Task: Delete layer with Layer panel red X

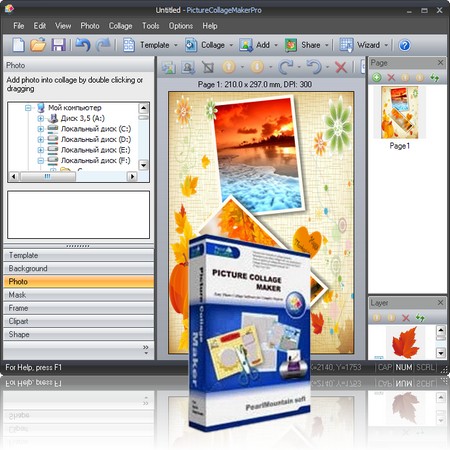Action: pos(406,318)
